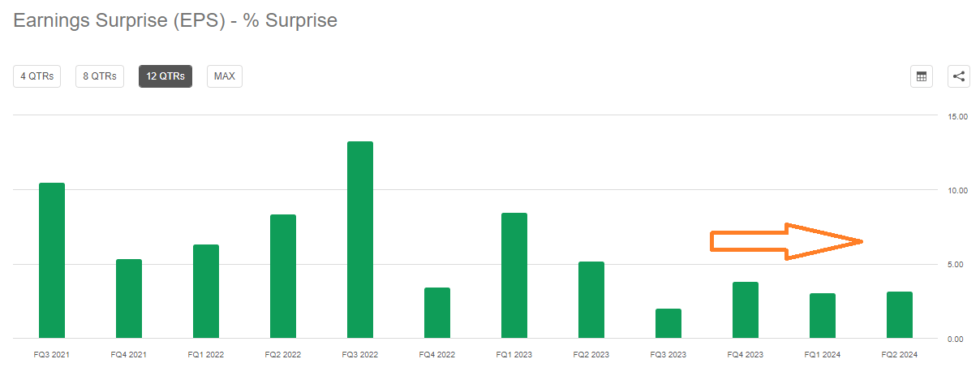Click the Earnings Surprise chart title
Viewport: 980px width, 372px height.
tap(175, 20)
